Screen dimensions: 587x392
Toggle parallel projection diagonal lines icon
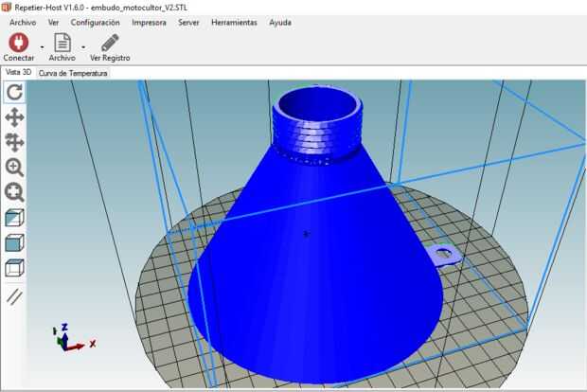14,296
